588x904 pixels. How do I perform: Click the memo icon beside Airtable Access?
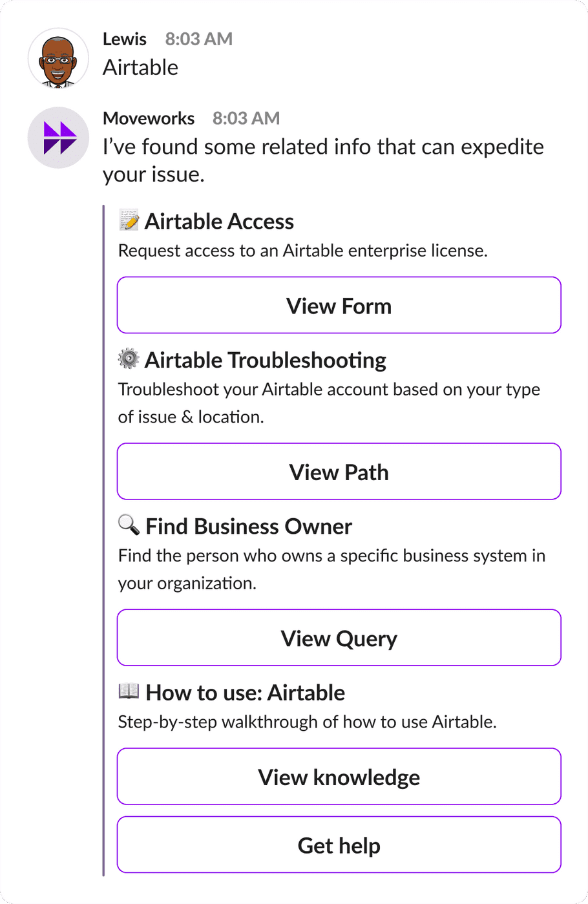(129, 220)
